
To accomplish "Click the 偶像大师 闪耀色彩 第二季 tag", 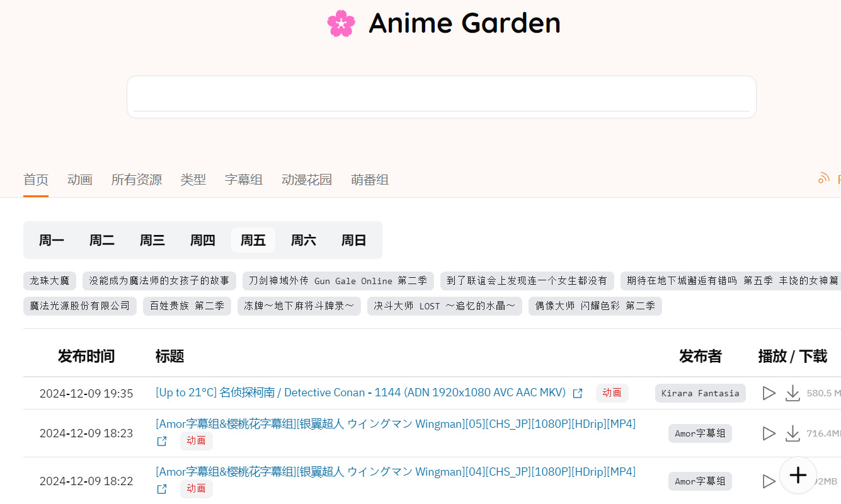I will click(x=595, y=306).
